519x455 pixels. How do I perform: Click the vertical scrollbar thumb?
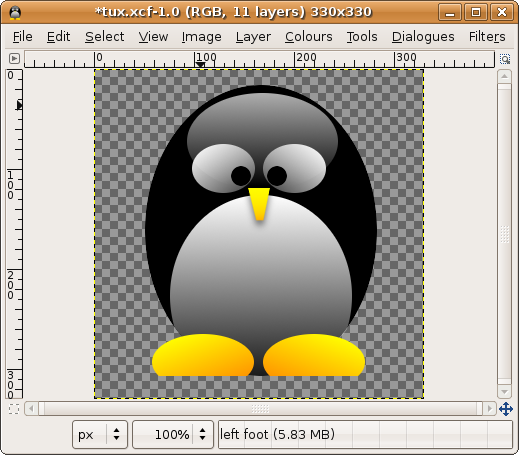504,234
